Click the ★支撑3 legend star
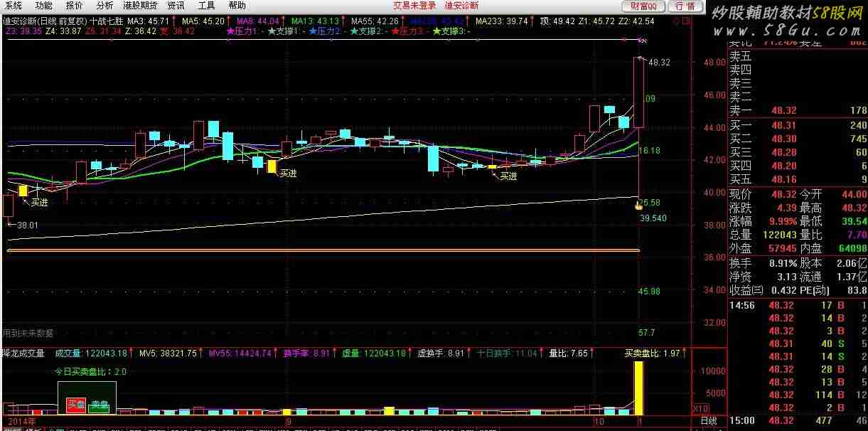 [x=436, y=31]
